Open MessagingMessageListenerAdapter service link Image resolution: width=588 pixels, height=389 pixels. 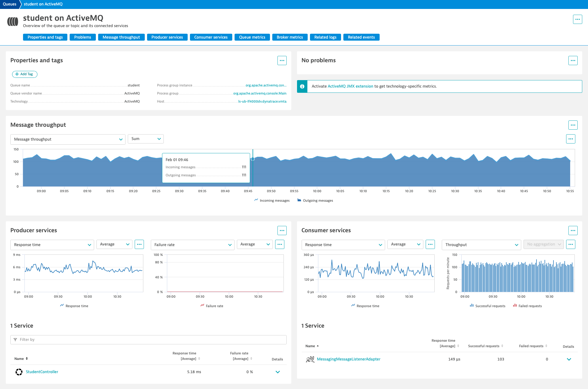tap(349, 359)
